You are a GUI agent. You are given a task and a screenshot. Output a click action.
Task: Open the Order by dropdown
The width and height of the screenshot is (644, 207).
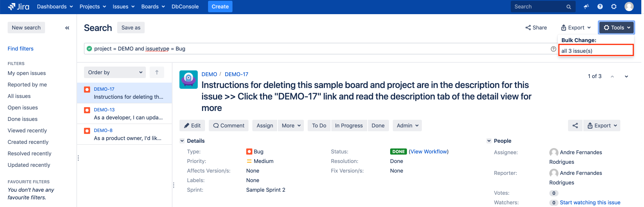tap(115, 72)
